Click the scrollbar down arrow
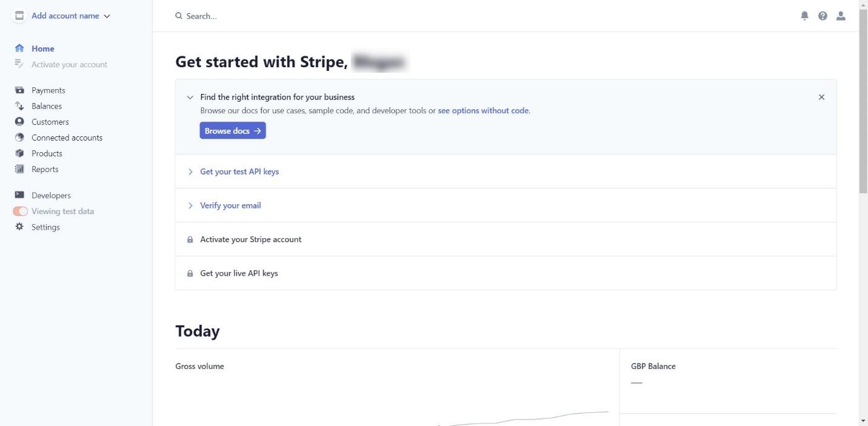868x426 pixels. point(863,421)
